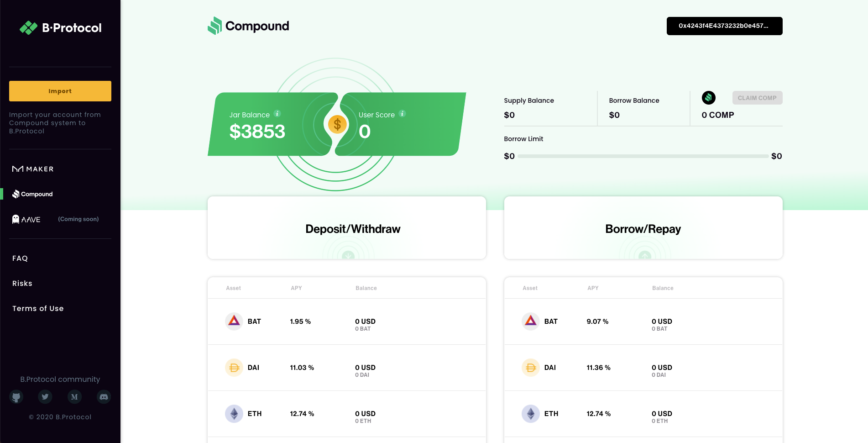The height and width of the screenshot is (443, 868).
Task: Click the wallet address button
Action: click(x=724, y=26)
